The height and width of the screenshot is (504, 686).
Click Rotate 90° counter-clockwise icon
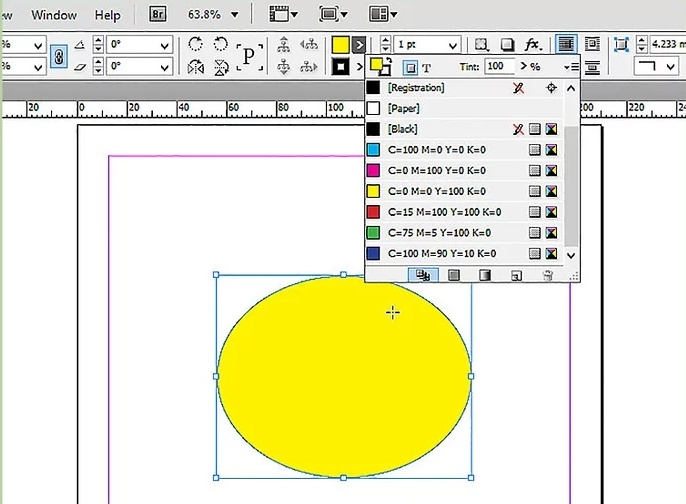[220, 44]
